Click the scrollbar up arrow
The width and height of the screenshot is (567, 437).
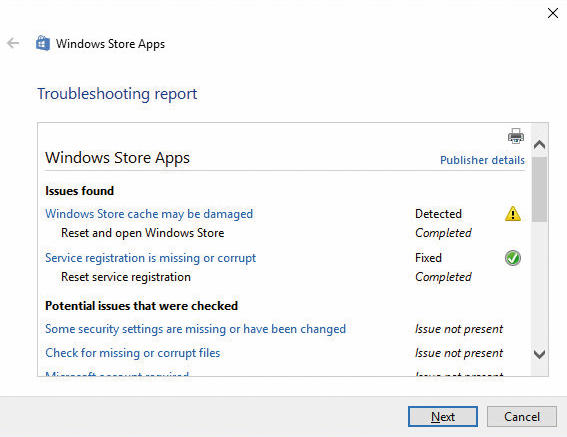click(x=539, y=145)
